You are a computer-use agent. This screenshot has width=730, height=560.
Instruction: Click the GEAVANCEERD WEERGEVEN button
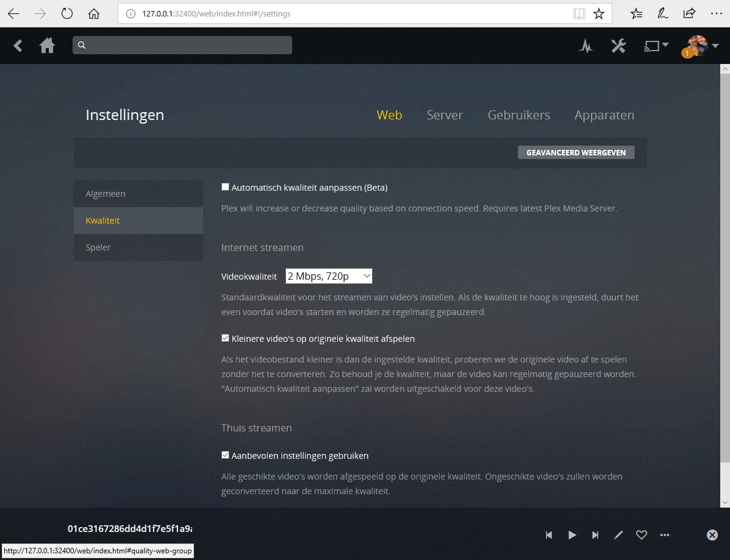coord(576,152)
